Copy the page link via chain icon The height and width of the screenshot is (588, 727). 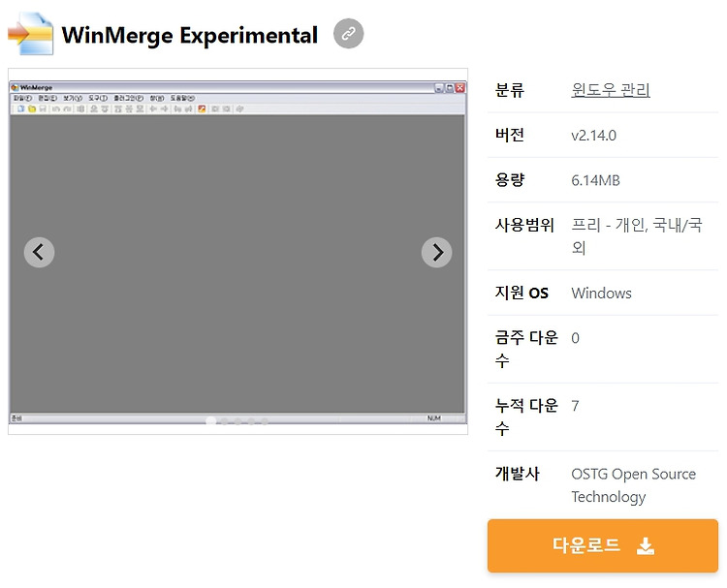[349, 33]
